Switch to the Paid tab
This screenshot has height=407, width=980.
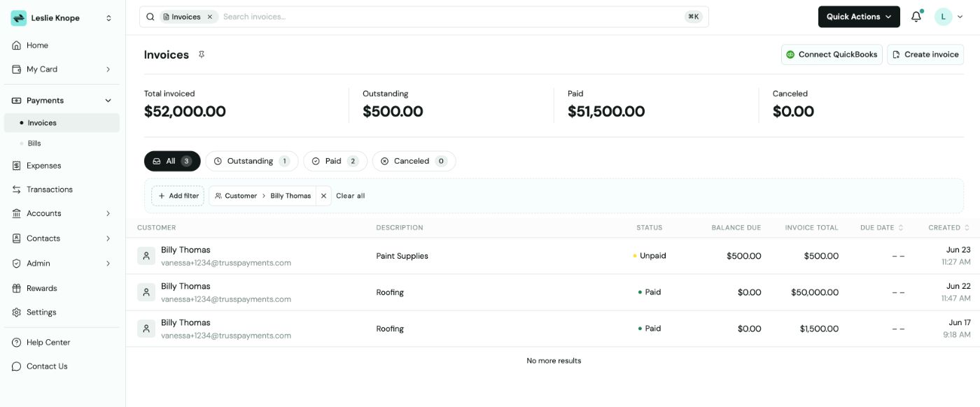click(x=335, y=162)
